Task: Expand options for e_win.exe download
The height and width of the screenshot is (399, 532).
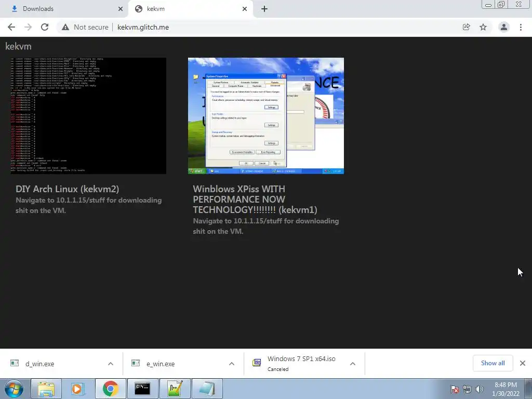Action: click(x=231, y=364)
